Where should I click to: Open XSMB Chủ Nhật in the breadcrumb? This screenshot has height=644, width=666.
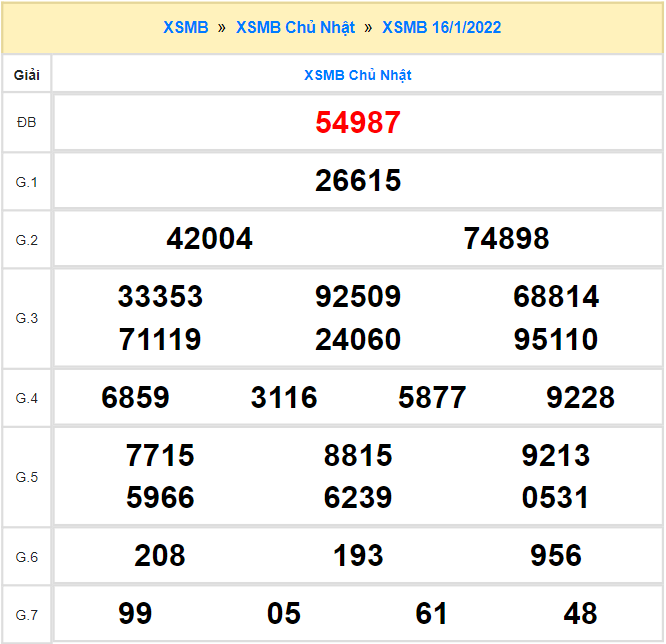[295, 28]
